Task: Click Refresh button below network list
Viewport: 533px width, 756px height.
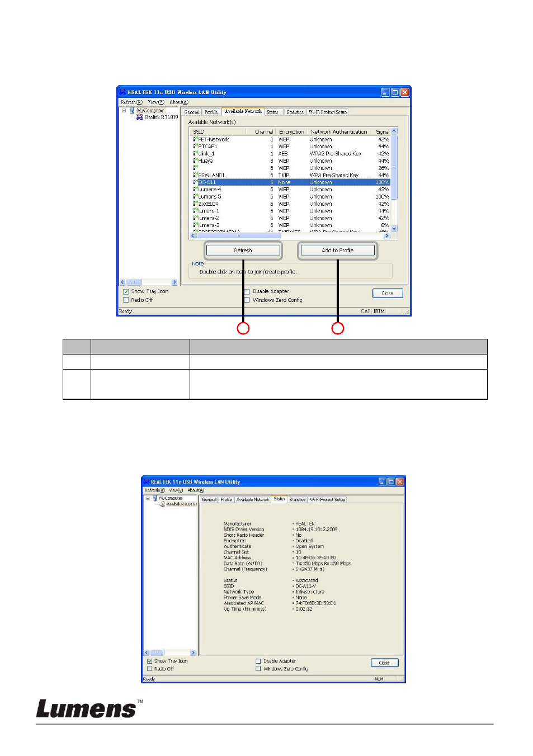Action: point(243,251)
